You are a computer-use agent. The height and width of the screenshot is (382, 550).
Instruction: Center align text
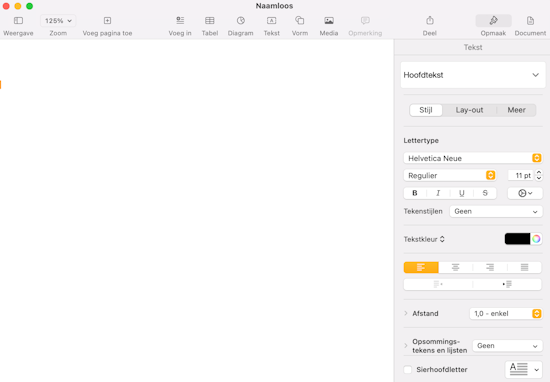point(455,267)
